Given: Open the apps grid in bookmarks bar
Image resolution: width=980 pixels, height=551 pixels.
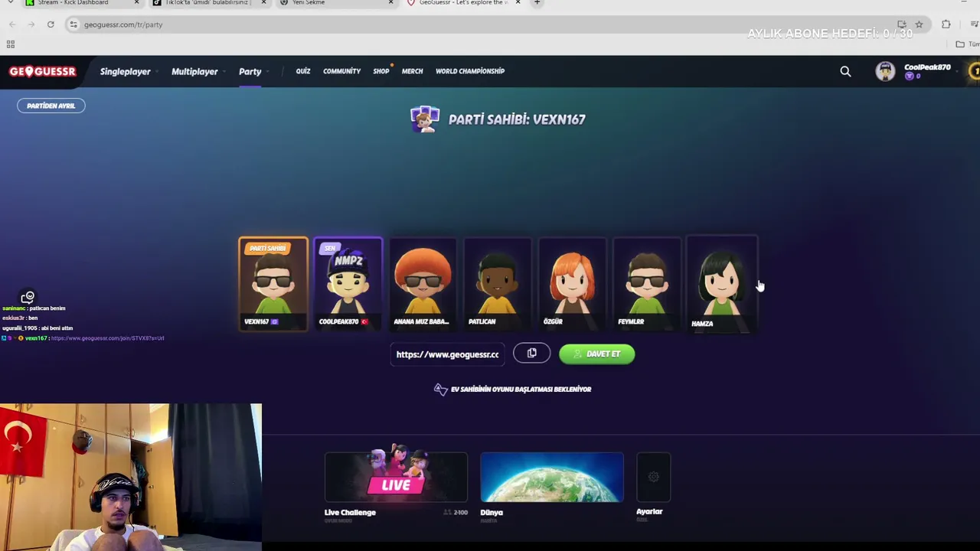Looking at the screenshot, I should click(11, 44).
